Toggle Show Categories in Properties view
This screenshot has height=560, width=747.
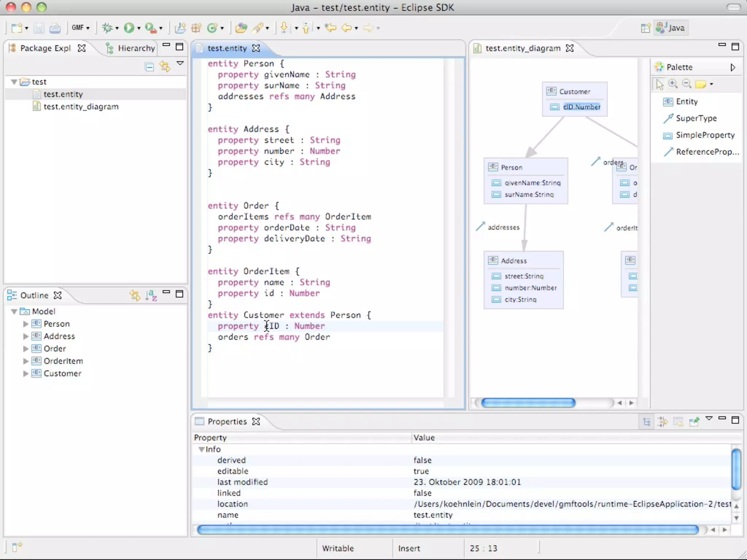pos(647,422)
